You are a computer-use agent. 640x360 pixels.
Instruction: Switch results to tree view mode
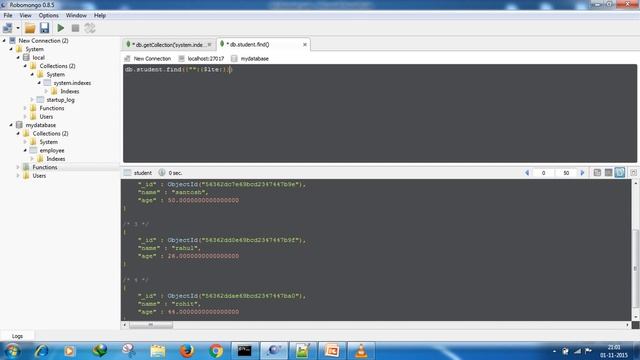597,173
